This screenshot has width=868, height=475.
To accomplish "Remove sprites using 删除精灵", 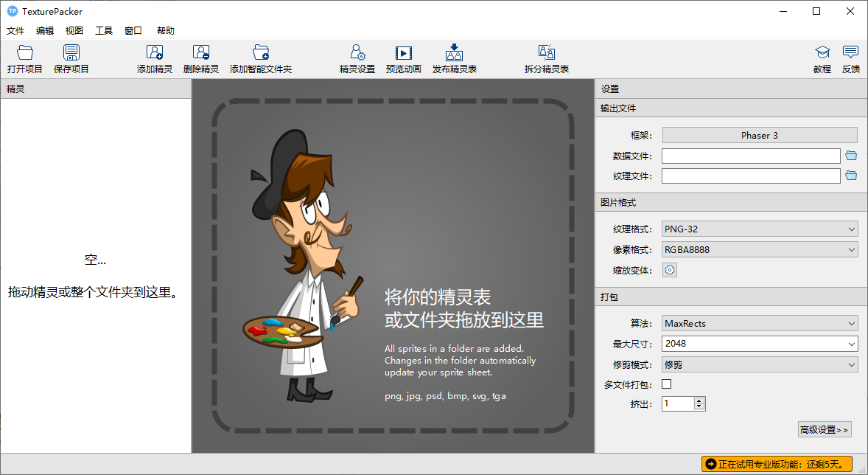I will tap(201, 59).
